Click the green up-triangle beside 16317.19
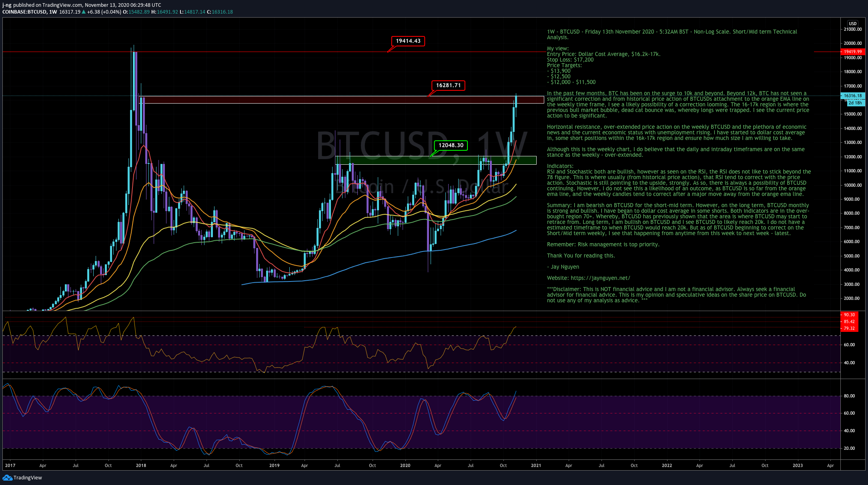 click(x=84, y=12)
